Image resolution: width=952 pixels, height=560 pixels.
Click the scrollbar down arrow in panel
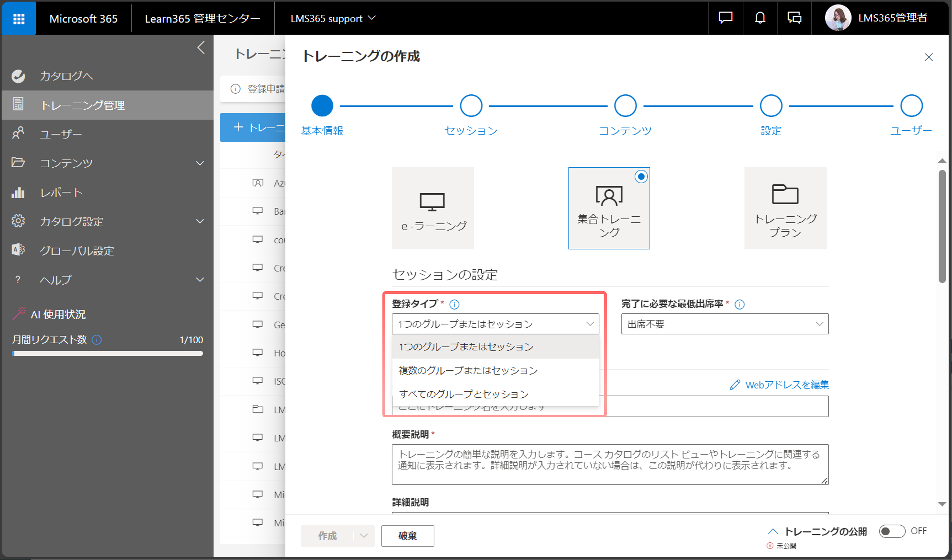click(942, 504)
